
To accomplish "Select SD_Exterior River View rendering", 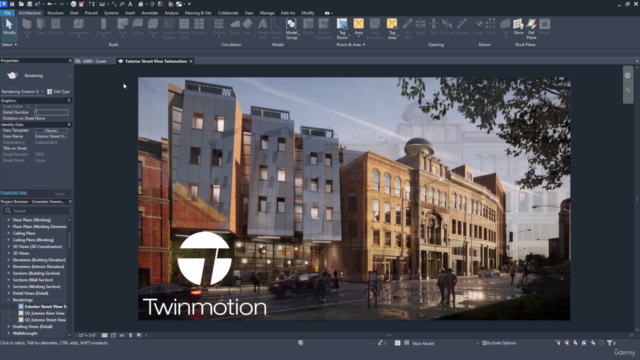I will coord(44,313).
